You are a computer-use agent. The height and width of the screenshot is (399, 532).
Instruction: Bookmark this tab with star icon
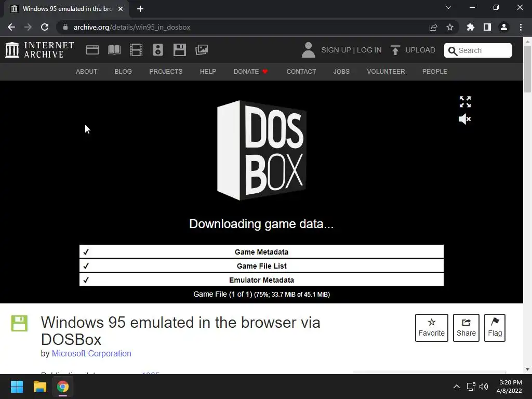[450, 27]
